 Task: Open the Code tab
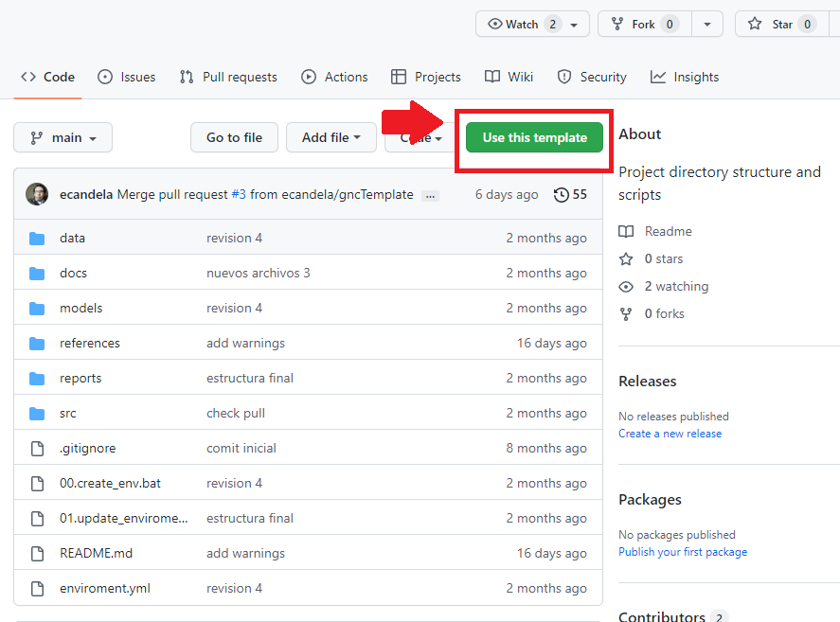click(47, 77)
